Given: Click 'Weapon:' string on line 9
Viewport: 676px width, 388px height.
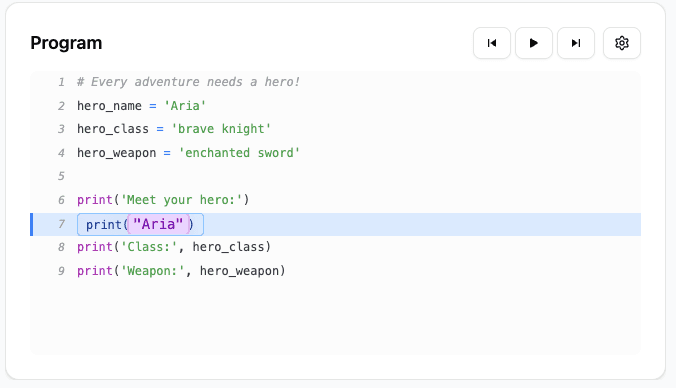Looking at the screenshot, I should click(152, 271).
